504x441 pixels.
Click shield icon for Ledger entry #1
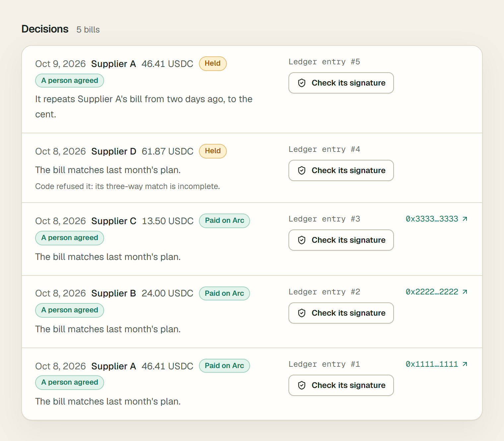302,385
